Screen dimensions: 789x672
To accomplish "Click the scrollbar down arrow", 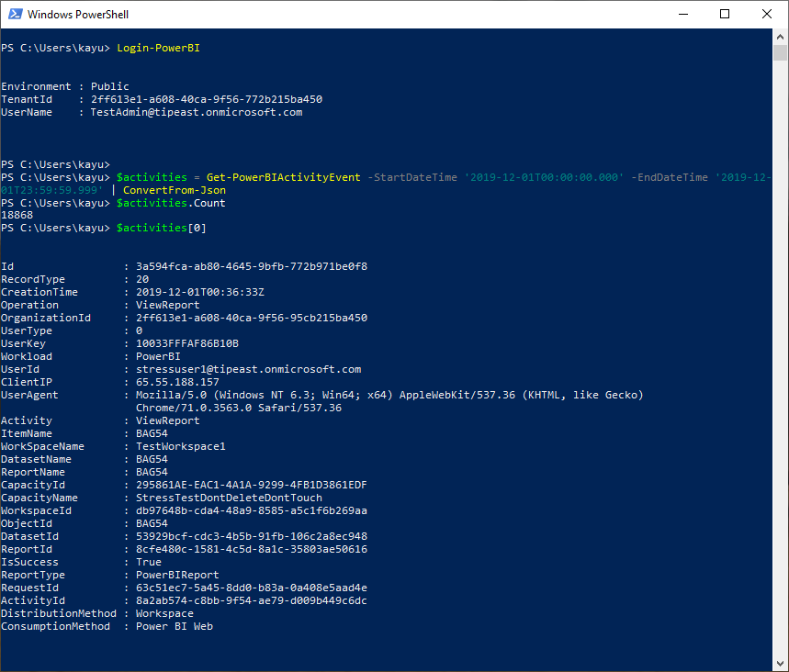I will click(x=781, y=664).
